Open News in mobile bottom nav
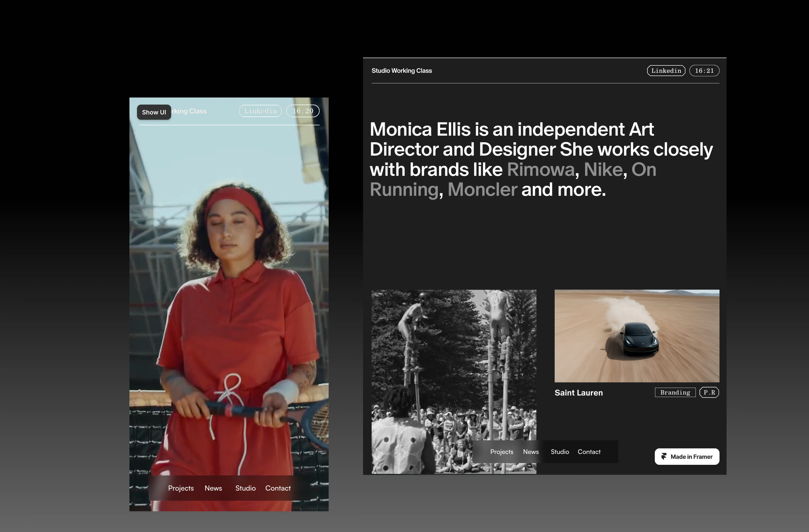 (213, 488)
